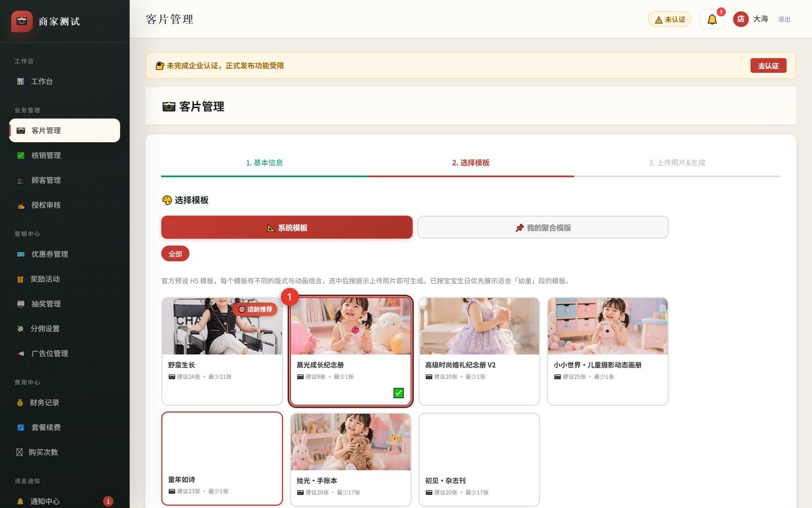The width and height of the screenshot is (812, 508).
Task: Click the 大海 username text
Action: 761,19
